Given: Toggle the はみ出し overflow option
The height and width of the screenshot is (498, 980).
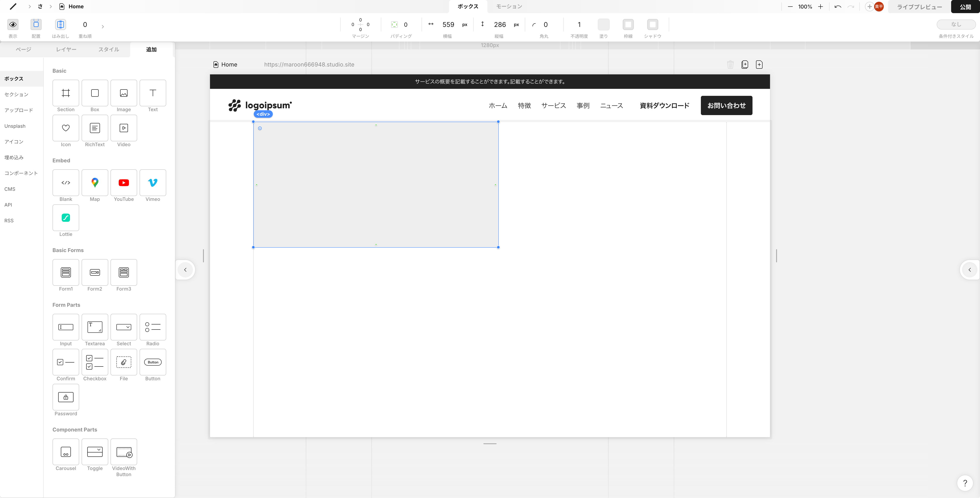Looking at the screenshot, I should (61, 24).
